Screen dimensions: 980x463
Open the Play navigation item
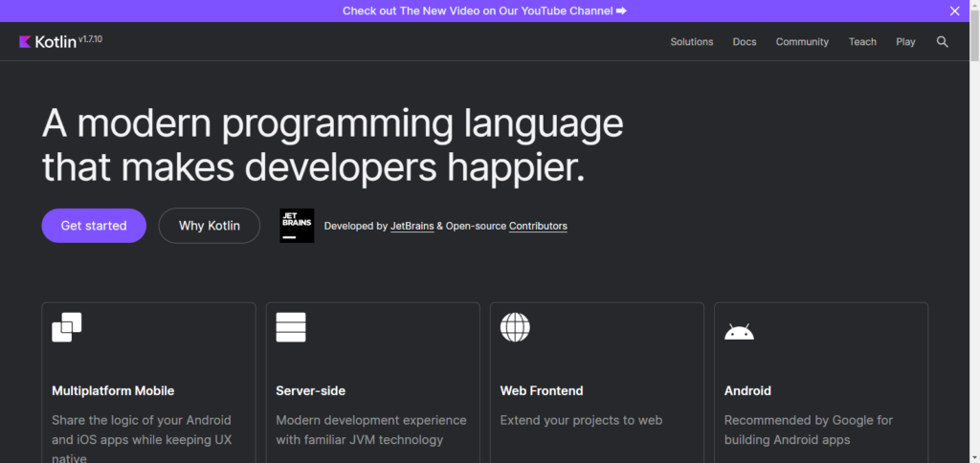pyautogui.click(x=905, y=42)
